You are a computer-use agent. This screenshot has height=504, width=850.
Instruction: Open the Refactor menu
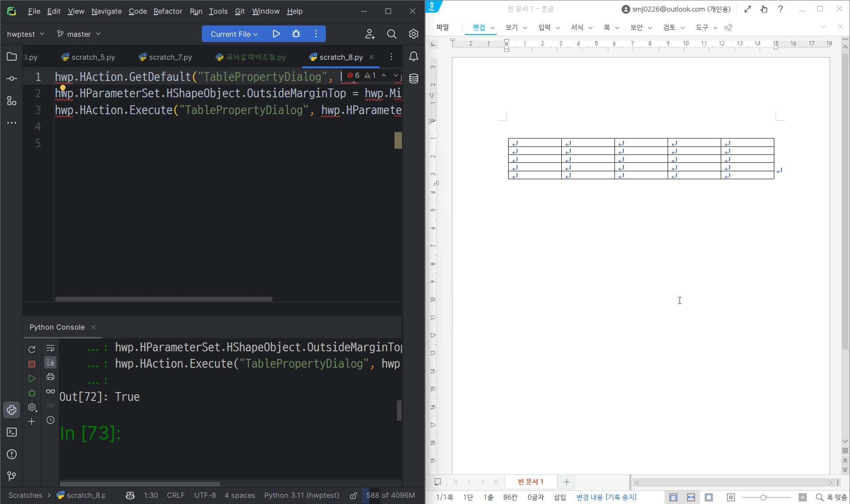point(168,11)
